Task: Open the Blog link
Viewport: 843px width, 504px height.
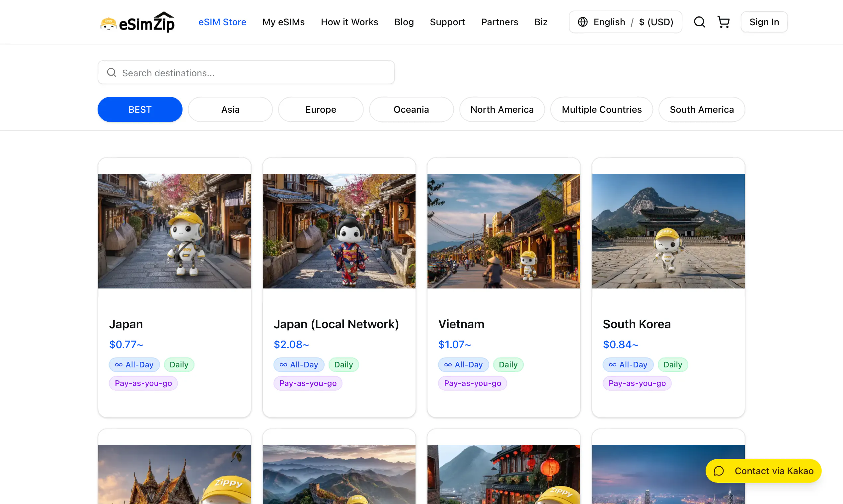Action: click(404, 22)
